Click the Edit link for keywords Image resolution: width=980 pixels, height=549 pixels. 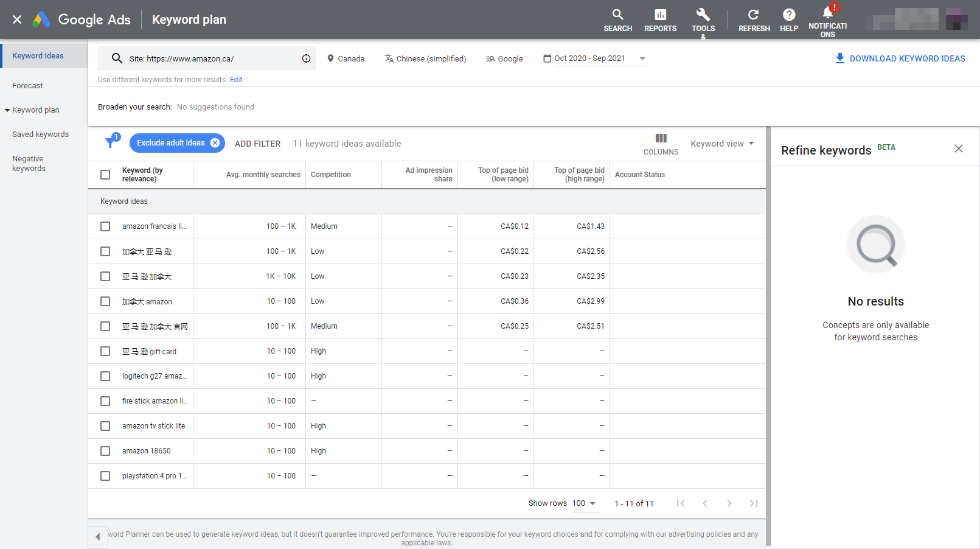point(236,80)
